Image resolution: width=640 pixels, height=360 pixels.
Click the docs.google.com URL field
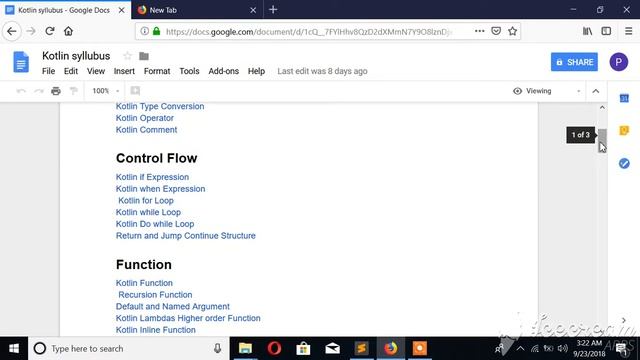pos(309,31)
